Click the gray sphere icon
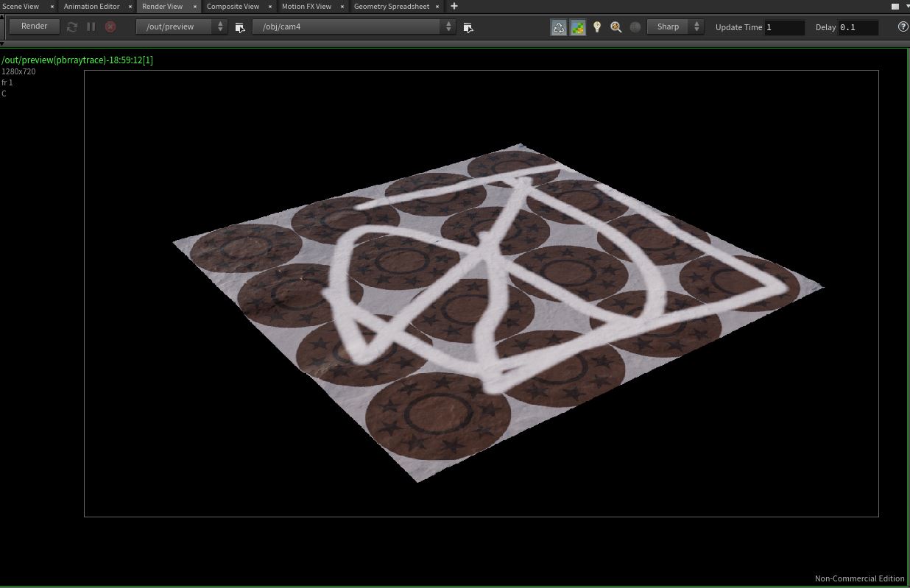This screenshot has width=910, height=588. click(635, 27)
